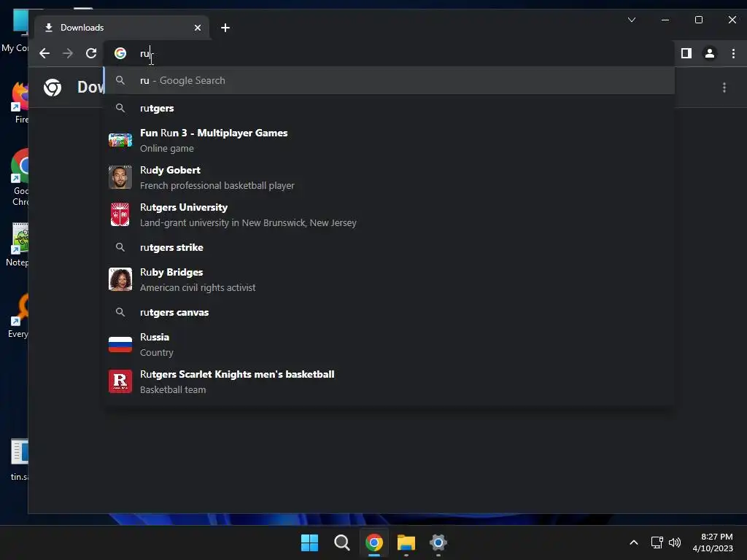Expand the tab search chevron
Image resolution: width=747 pixels, height=560 pixels.
coord(632,20)
